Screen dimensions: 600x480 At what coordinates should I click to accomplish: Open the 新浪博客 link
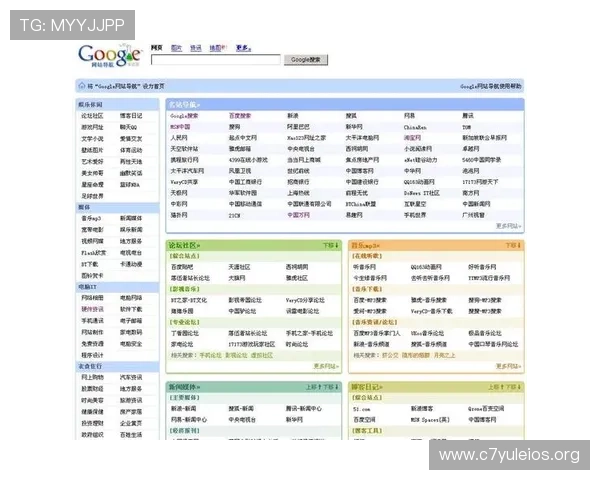[422, 409]
